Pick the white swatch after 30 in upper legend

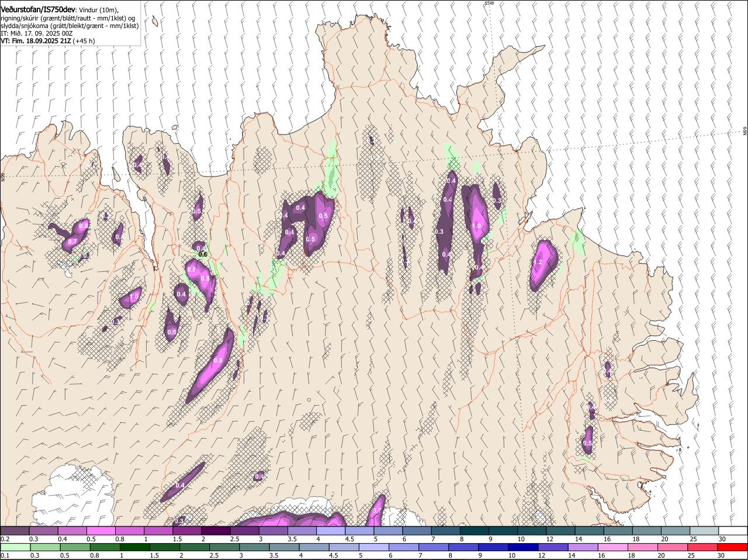coord(733,530)
